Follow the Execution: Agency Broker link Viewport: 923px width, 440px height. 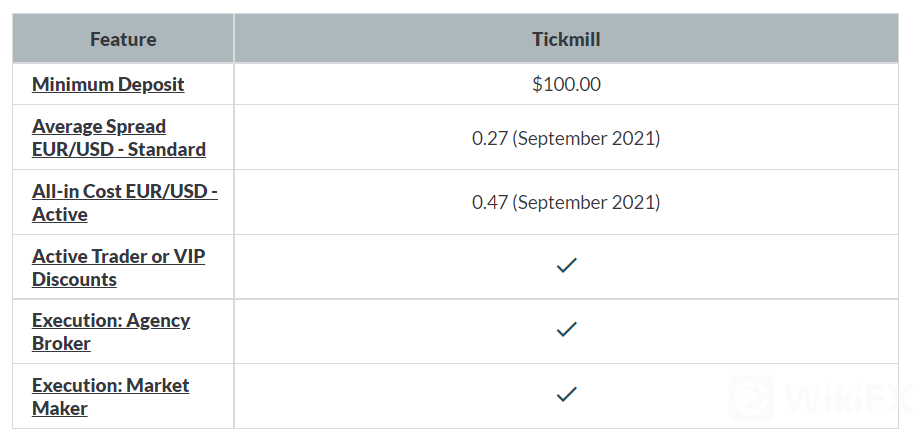[110, 332]
